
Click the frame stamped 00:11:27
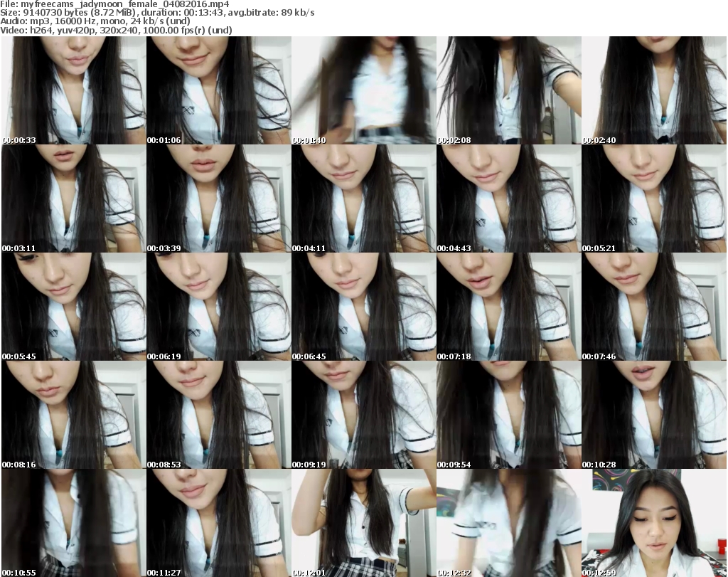click(x=219, y=523)
